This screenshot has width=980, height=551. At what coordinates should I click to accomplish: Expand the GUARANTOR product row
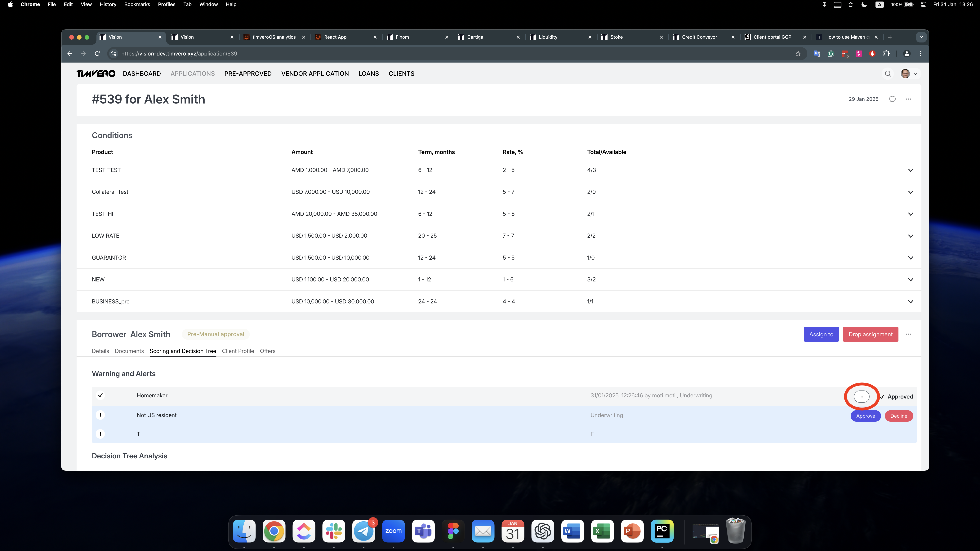point(910,258)
